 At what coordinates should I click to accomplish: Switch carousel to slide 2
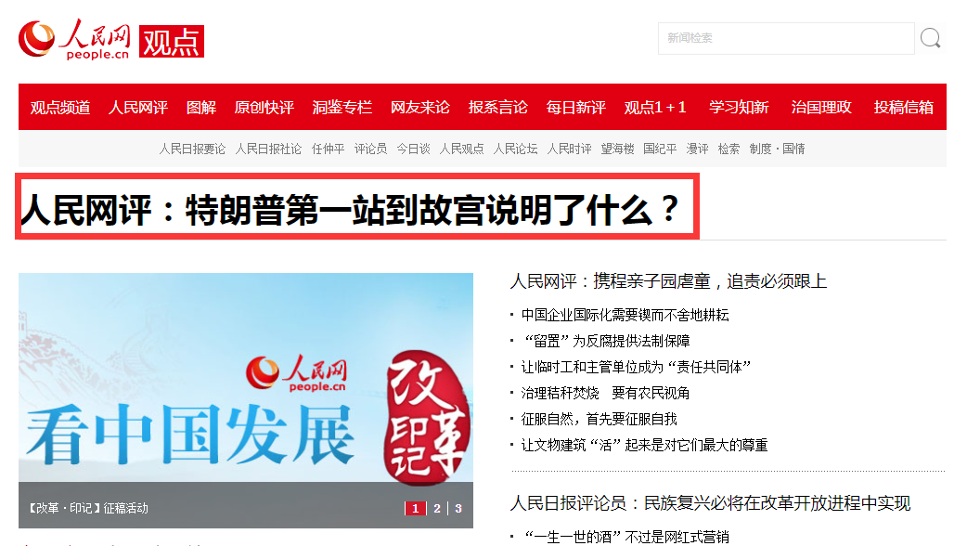coord(437,509)
